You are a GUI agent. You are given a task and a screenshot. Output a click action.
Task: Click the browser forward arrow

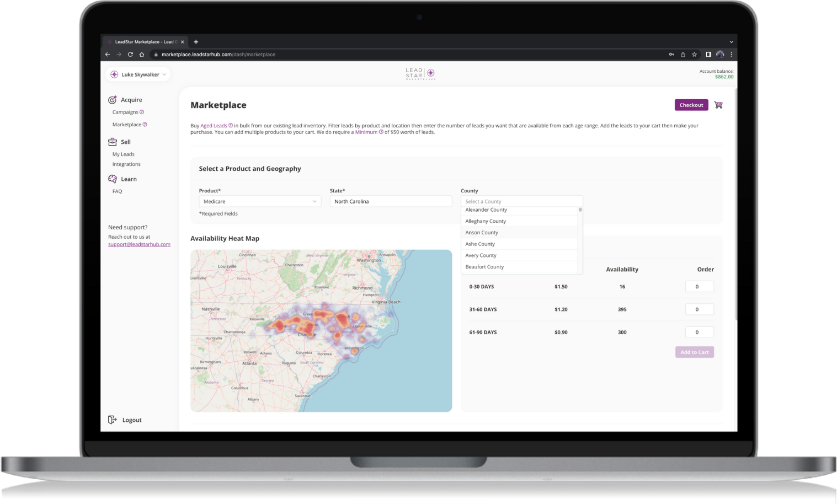point(119,55)
